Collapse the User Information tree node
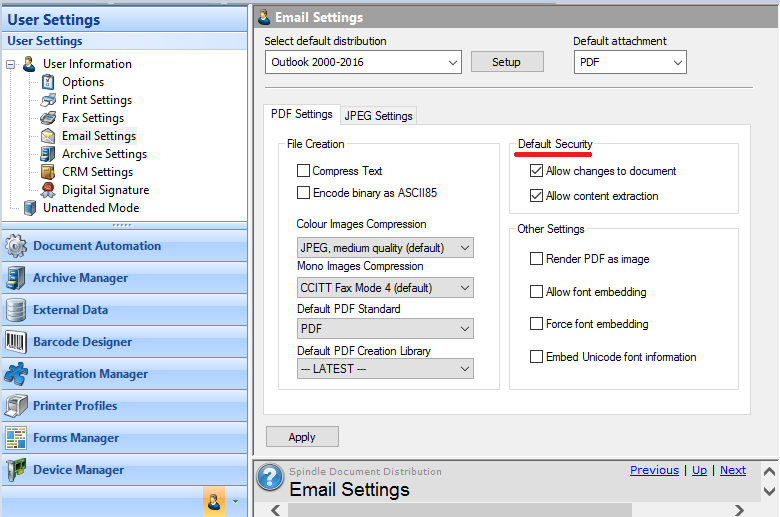Viewport: 780px width, 517px height. click(x=10, y=64)
